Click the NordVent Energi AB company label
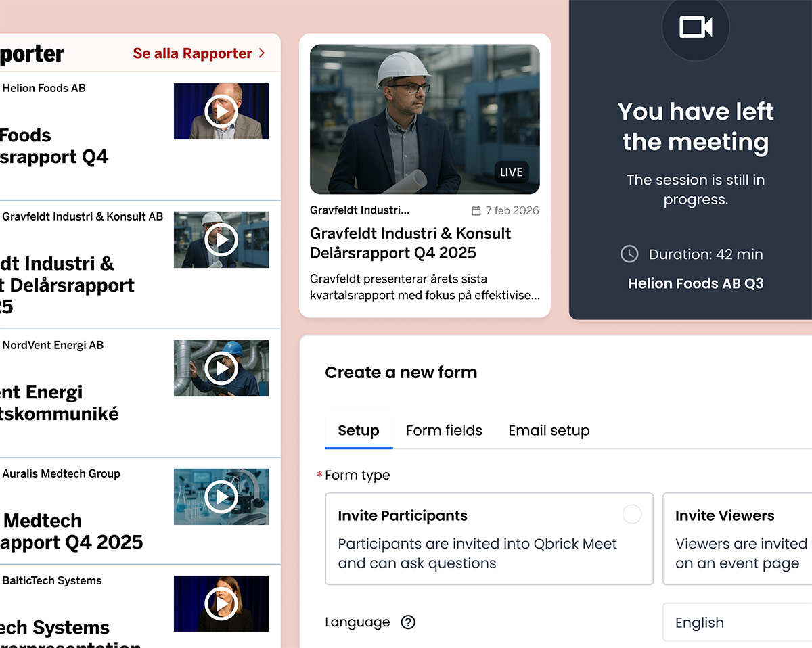This screenshot has height=648, width=812. pos(53,345)
